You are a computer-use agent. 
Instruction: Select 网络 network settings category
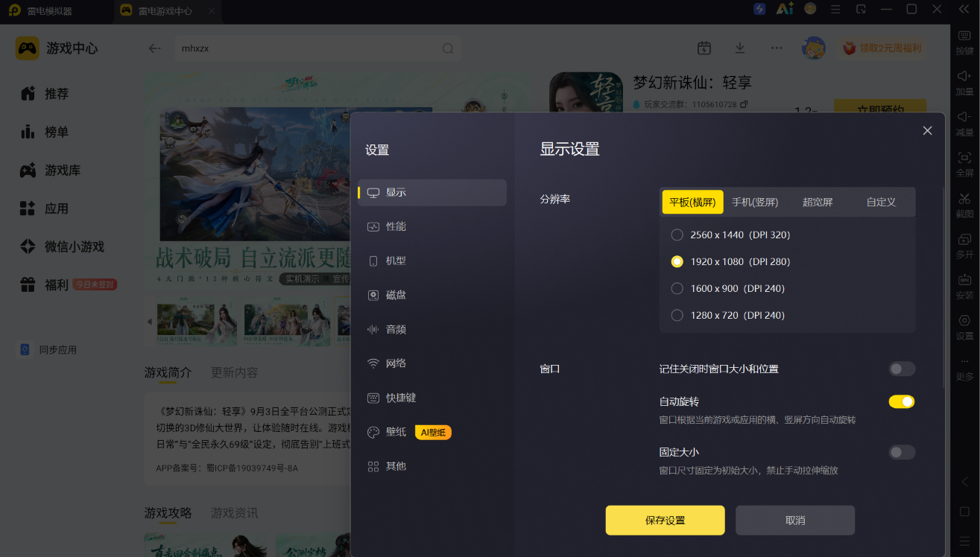tap(432, 363)
